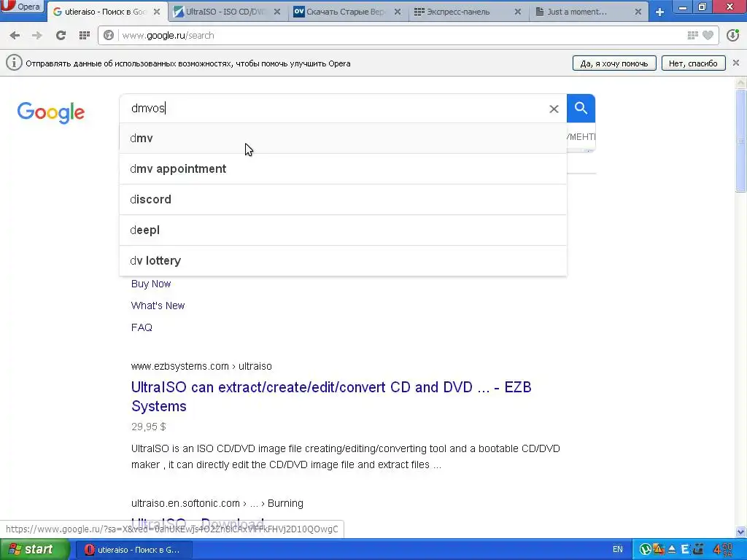
Task: Open a new tab with the plus button
Action: pyautogui.click(x=659, y=12)
